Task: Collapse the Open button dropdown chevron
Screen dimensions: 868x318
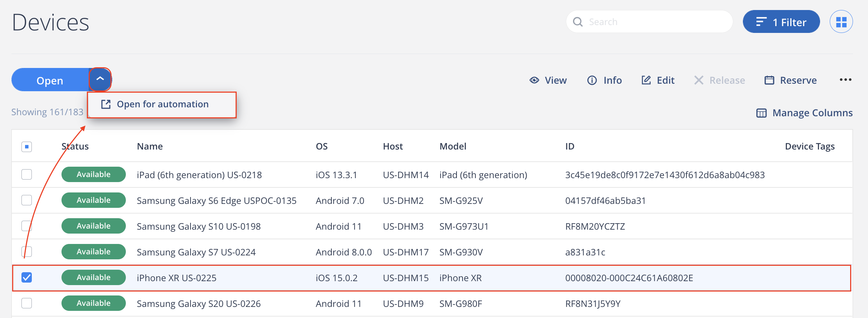Action: pyautogui.click(x=100, y=79)
